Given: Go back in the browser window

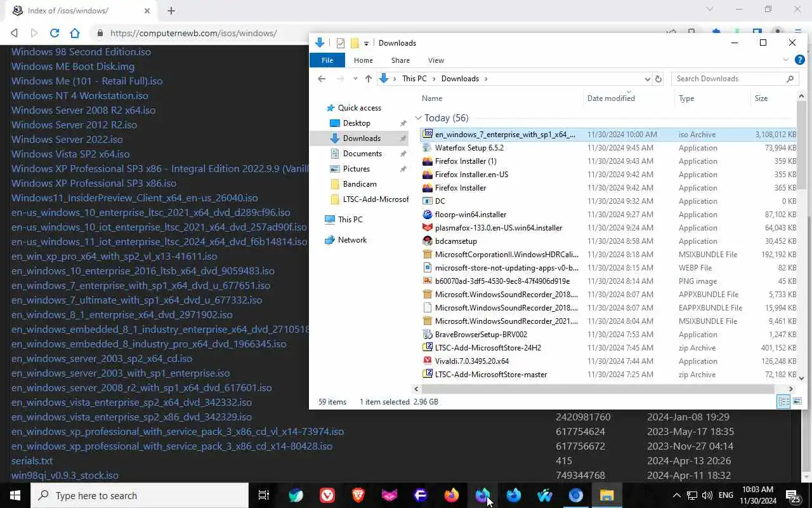Looking at the screenshot, I should click(x=14, y=33).
